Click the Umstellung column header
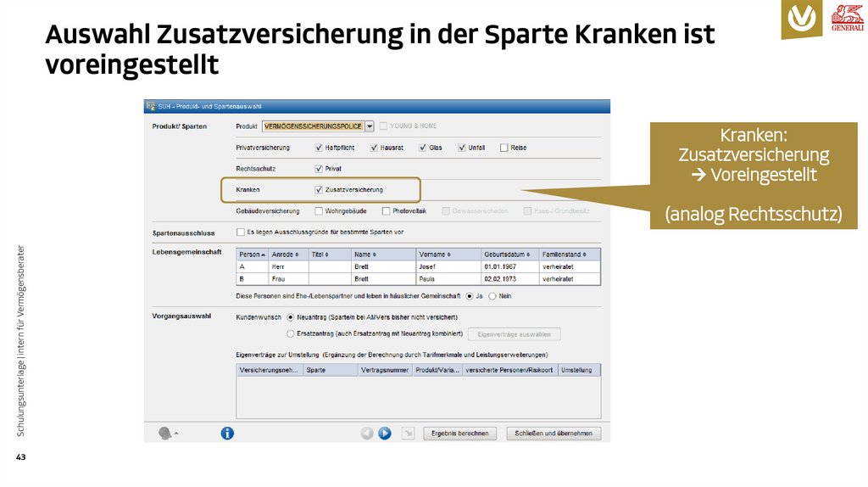 coord(579,370)
